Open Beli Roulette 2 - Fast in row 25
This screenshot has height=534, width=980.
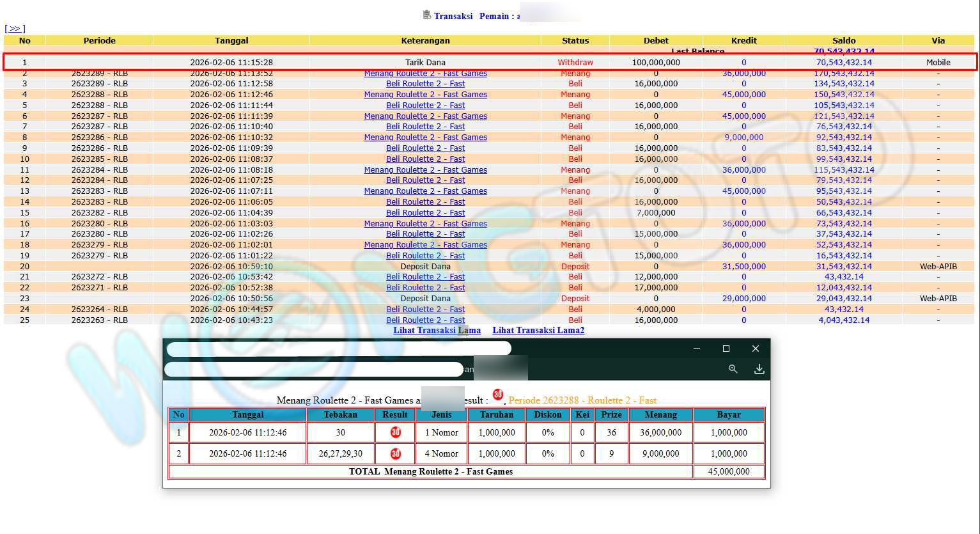point(425,320)
